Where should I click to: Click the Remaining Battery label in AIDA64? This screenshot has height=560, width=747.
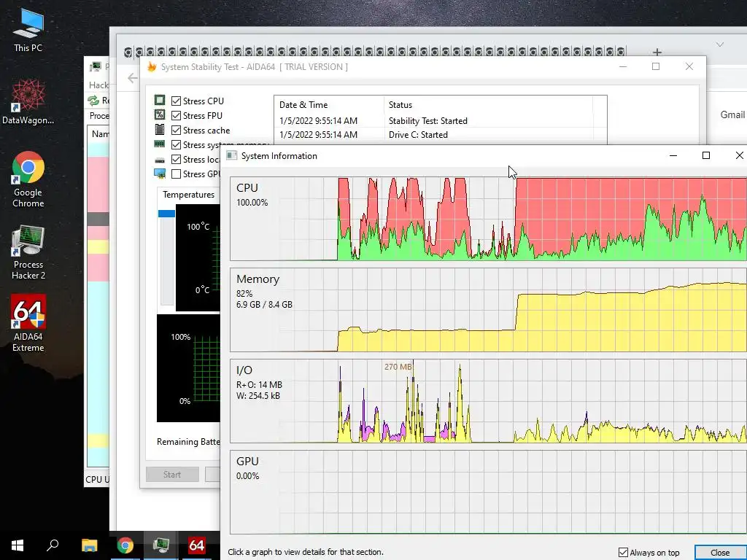188,442
